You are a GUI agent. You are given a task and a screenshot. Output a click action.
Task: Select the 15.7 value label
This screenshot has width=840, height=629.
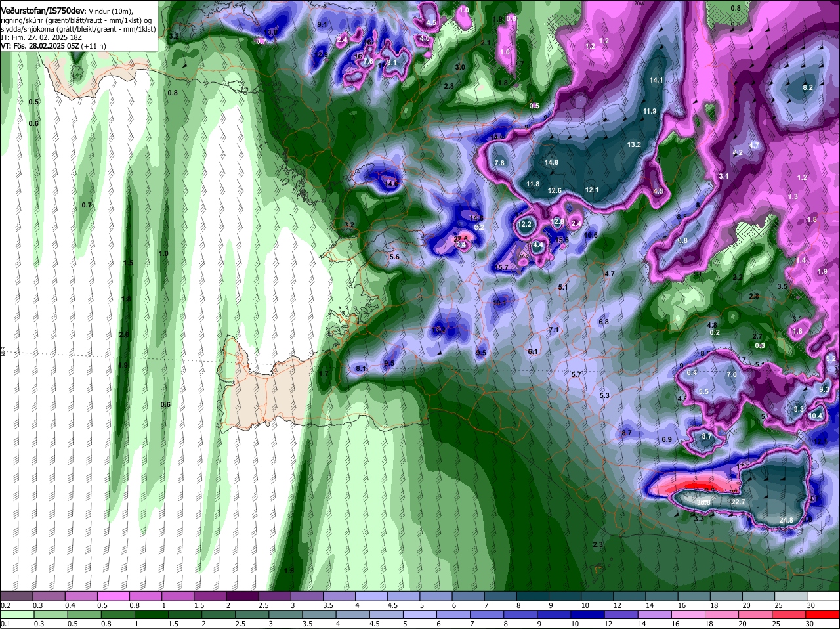pyautogui.click(x=502, y=267)
